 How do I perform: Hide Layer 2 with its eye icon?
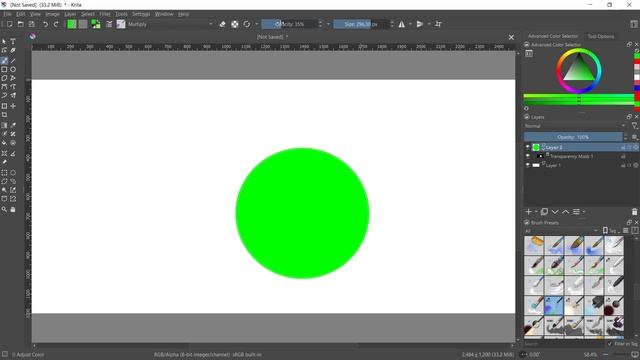click(527, 147)
